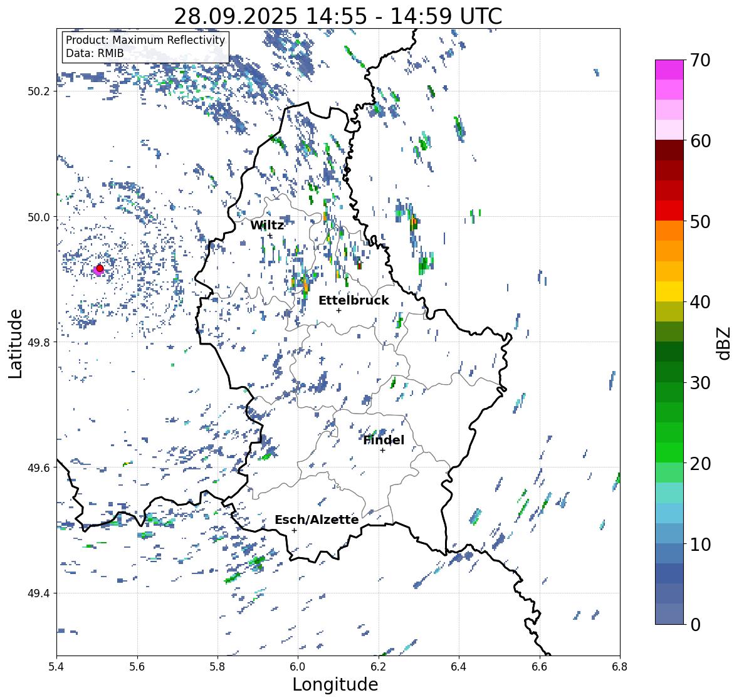Image resolution: width=739 pixels, height=700 pixels.
Task: Click the plus marker at Ettelbruck
Action: point(338,310)
